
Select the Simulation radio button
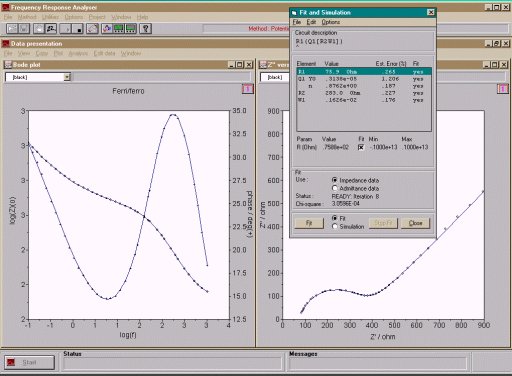(335, 226)
